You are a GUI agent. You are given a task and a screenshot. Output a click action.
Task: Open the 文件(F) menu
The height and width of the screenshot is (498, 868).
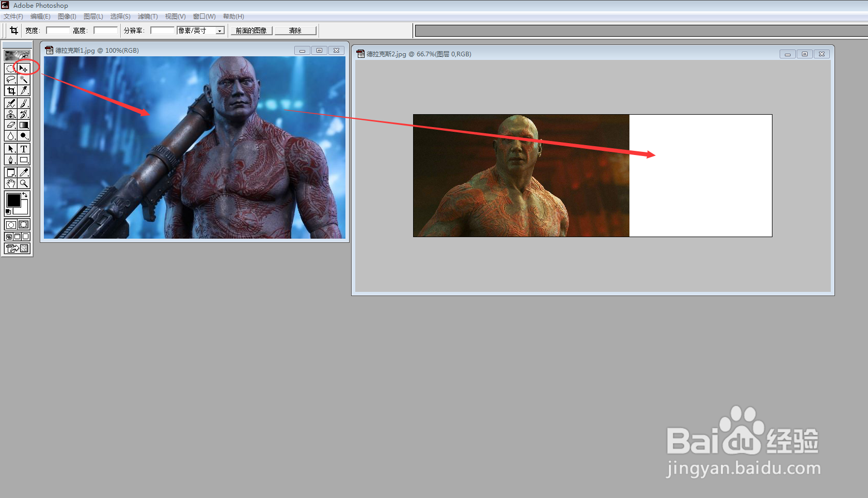(13, 17)
